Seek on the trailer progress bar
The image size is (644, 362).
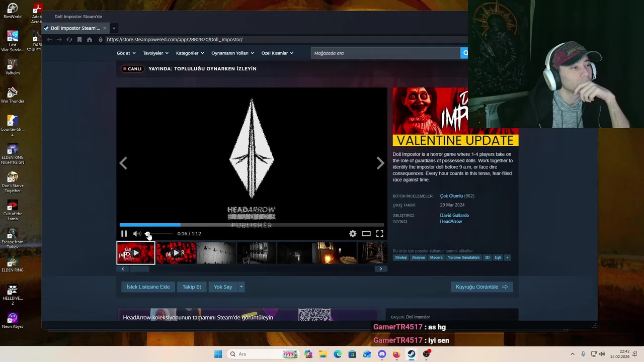pyautogui.click(x=252, y=225)
